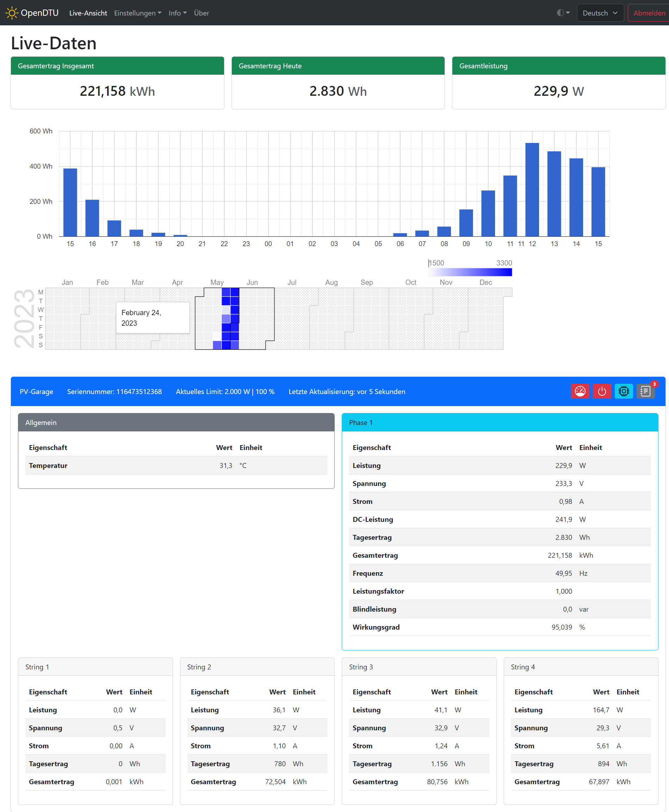This screenshot has width=669, height=812.
Task: Click the red inverter power on/off button
Action: point(602,391)
